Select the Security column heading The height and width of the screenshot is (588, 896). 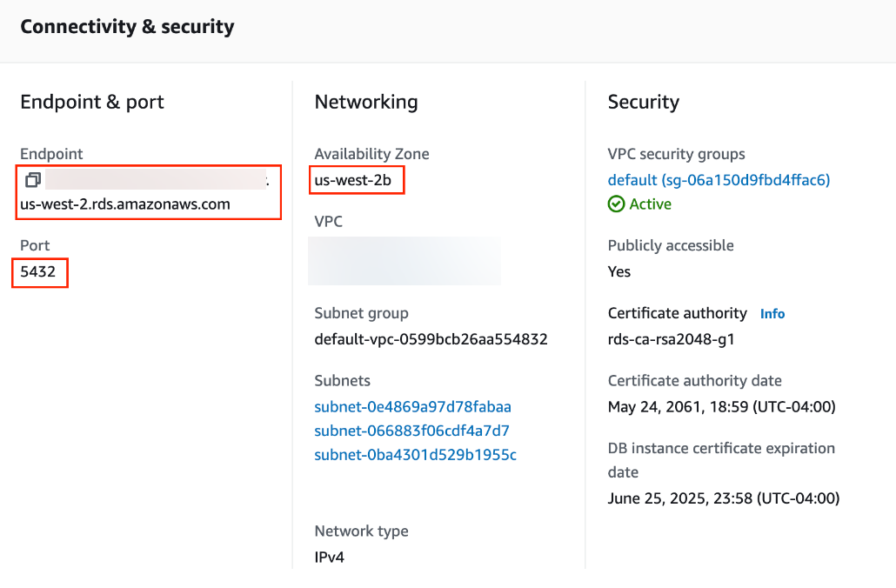pyautogui.click(x=644, y=102)
